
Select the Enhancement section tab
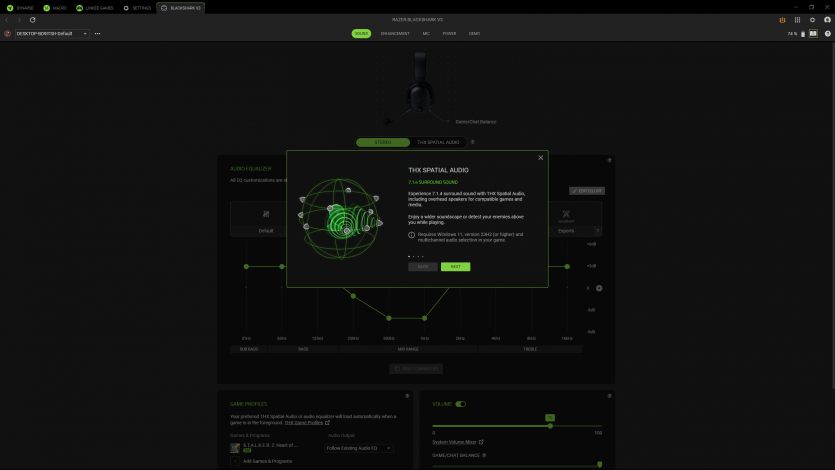point(395,33)
